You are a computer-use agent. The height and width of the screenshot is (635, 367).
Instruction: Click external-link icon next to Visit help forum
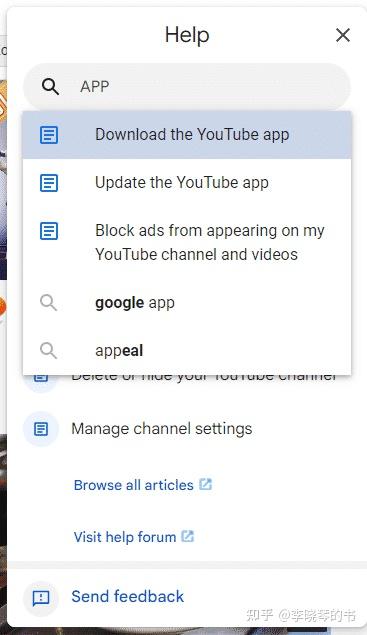188,536
